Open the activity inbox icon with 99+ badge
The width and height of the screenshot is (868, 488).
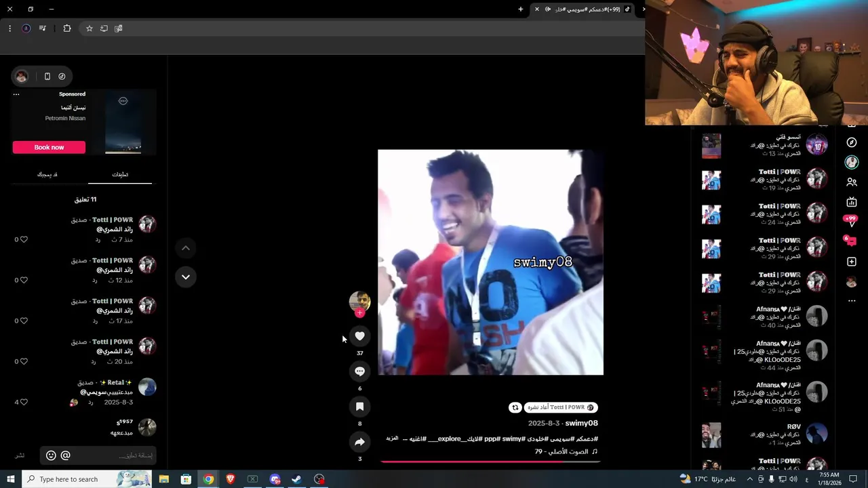(850, 220)
